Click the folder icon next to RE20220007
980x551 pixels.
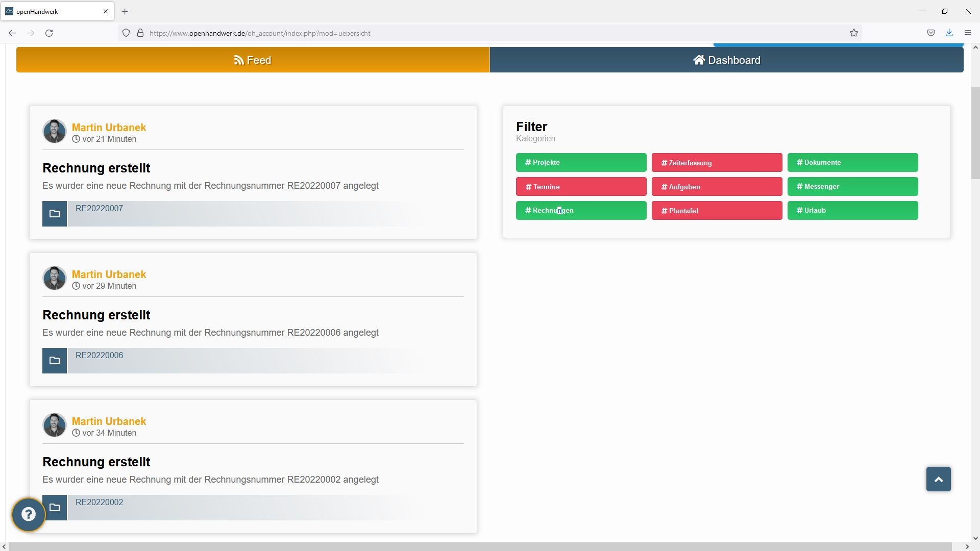click(x=55, y=214)
